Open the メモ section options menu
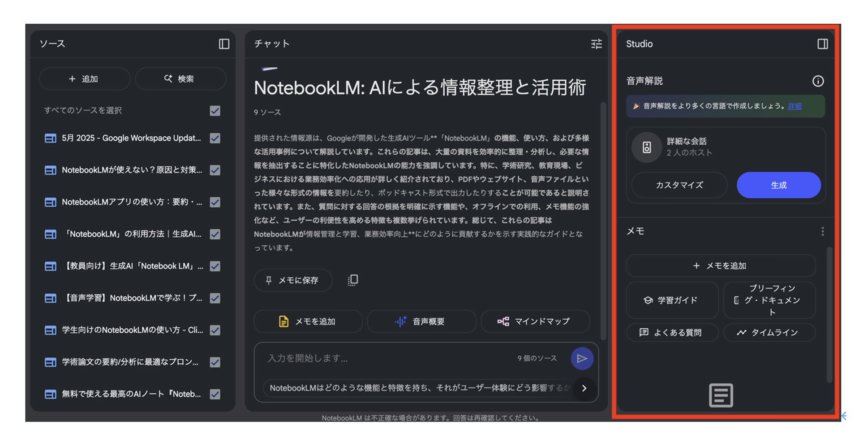This screenshot has height=443, width=868. 822,231
